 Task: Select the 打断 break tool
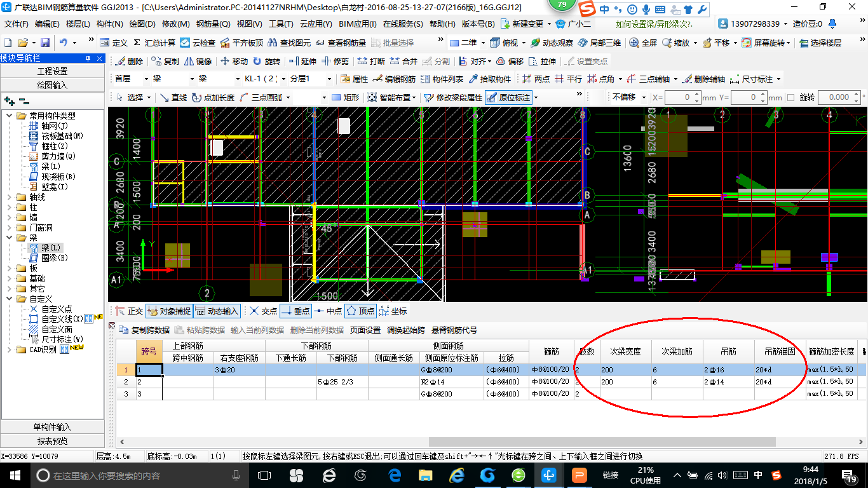point(371,61)
